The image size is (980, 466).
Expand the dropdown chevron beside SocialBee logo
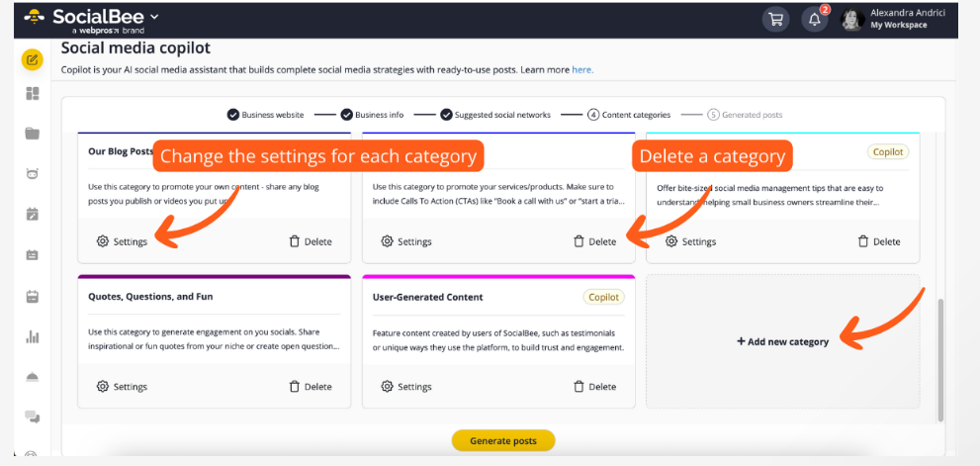[154, 17]
